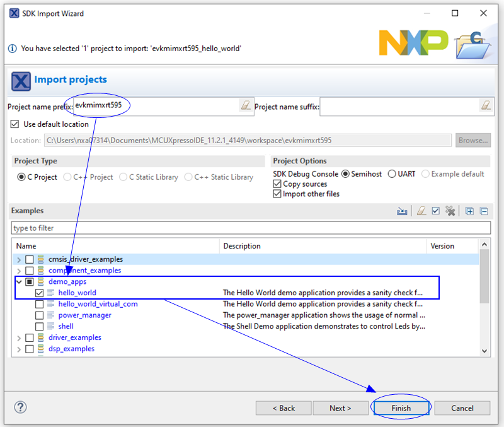Click the Name column header
This screenshot has height=427, width=504.
point(116,246)
